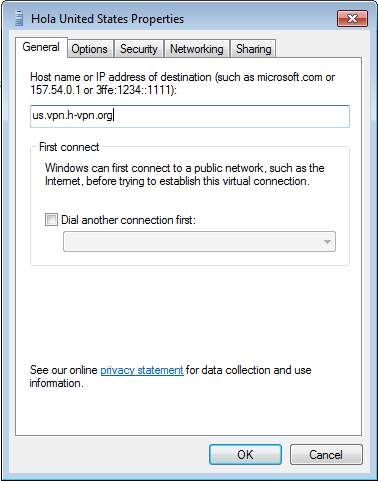Screen dimensions: 378x481
Task: Enable the Dial another connection first checkbox
Action: coord(51,220)
